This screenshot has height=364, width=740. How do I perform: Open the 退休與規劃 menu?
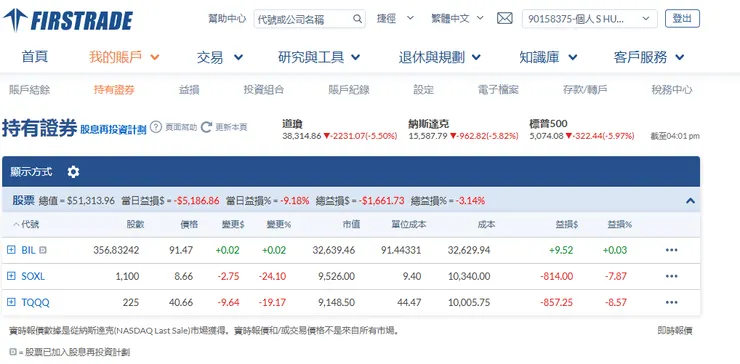(x=439, y=58)
